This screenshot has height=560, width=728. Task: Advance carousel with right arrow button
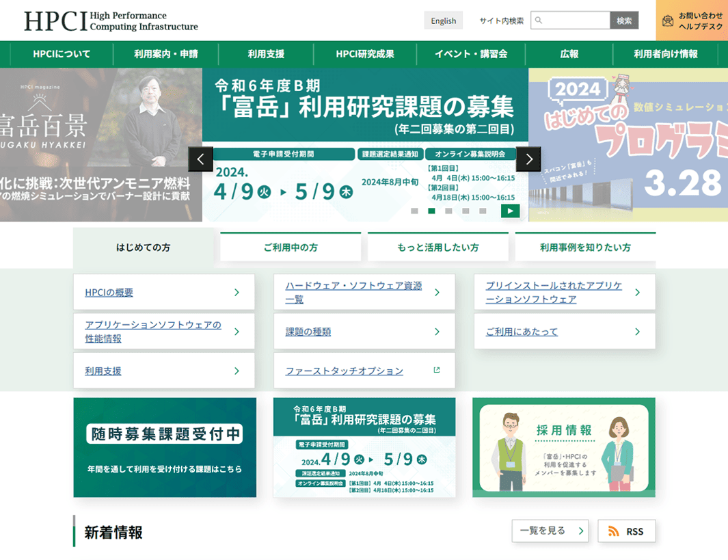pos(529,159)
